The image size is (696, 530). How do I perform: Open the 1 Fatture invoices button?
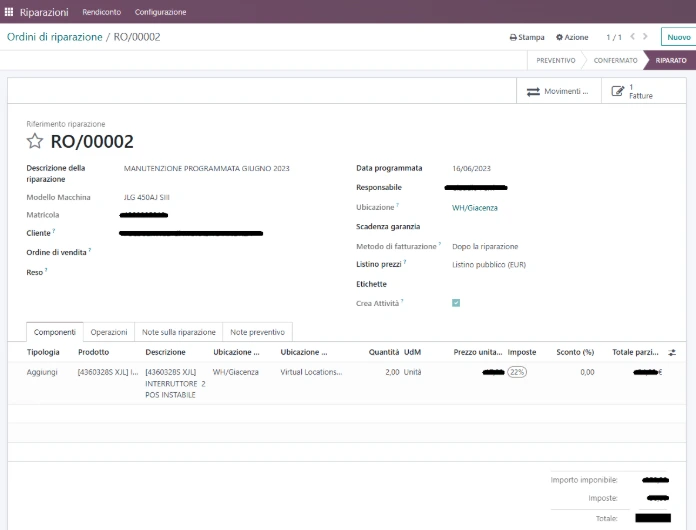tap(643, 91)
